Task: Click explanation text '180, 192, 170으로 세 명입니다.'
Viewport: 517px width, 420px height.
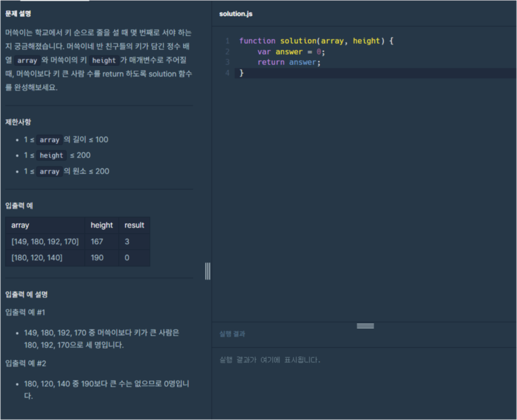Action: 74,345
